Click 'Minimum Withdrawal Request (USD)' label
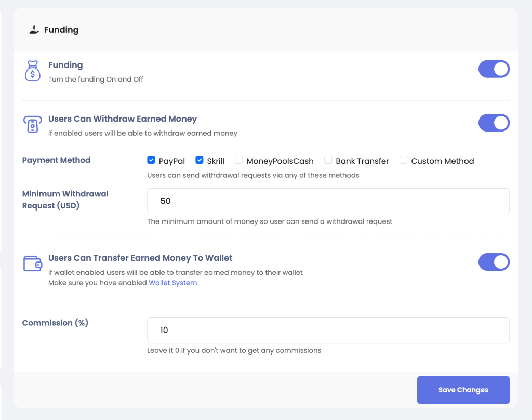Screen dimensions: 532x420 (65, 200)
